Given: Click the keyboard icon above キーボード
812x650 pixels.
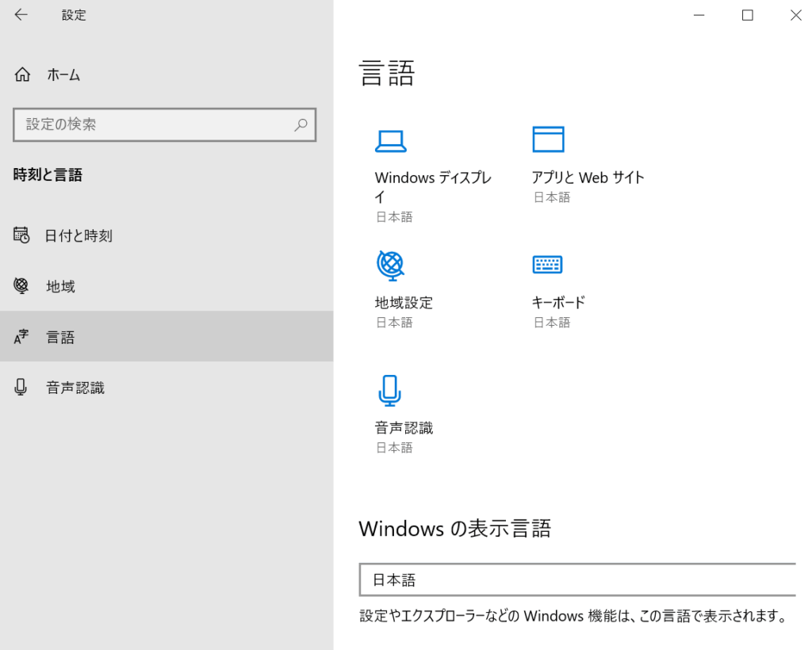Looking at the screenshot, I should coord(547,265).
